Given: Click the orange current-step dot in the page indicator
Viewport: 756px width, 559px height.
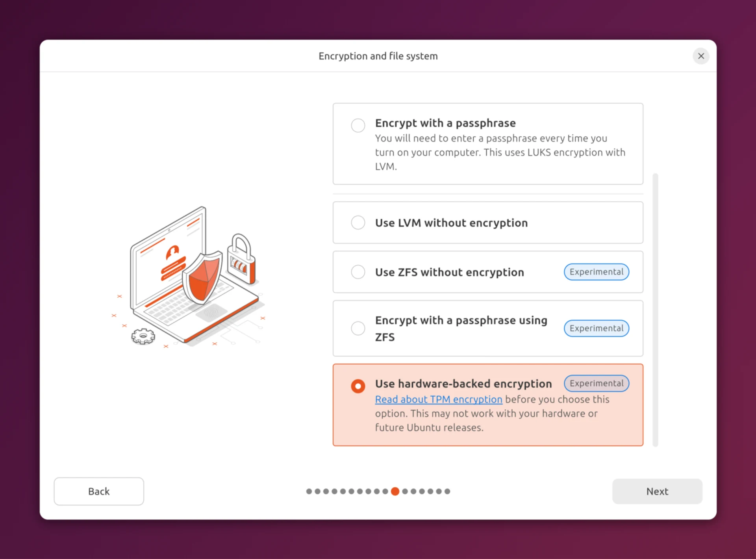Looking at the screenshot, I should (x=395, y=491).
